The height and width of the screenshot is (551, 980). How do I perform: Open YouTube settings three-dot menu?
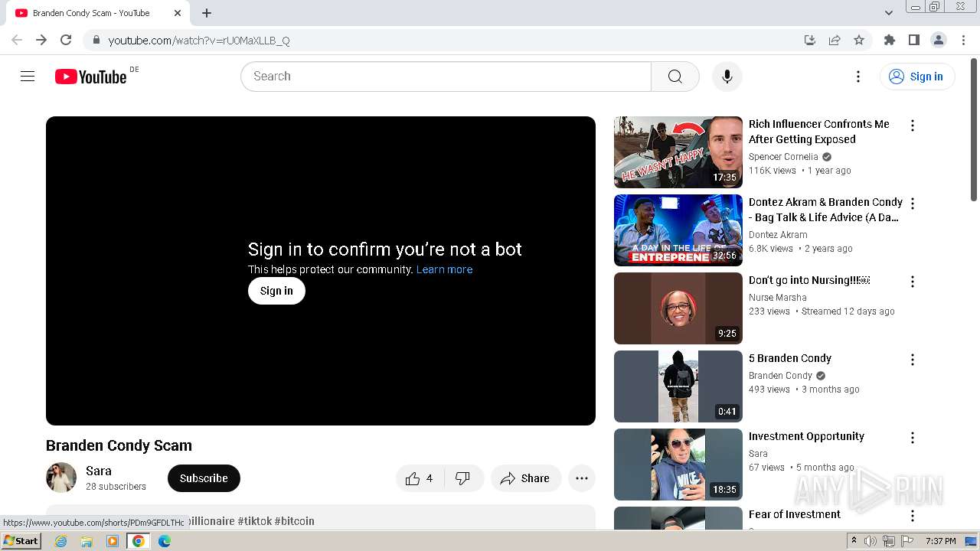[x=858, y=77]
